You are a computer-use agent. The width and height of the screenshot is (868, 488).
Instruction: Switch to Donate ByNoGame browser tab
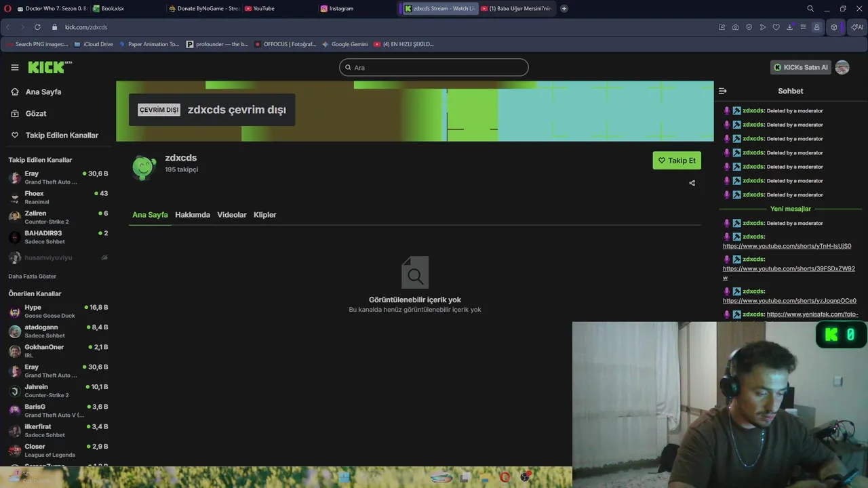204,9
